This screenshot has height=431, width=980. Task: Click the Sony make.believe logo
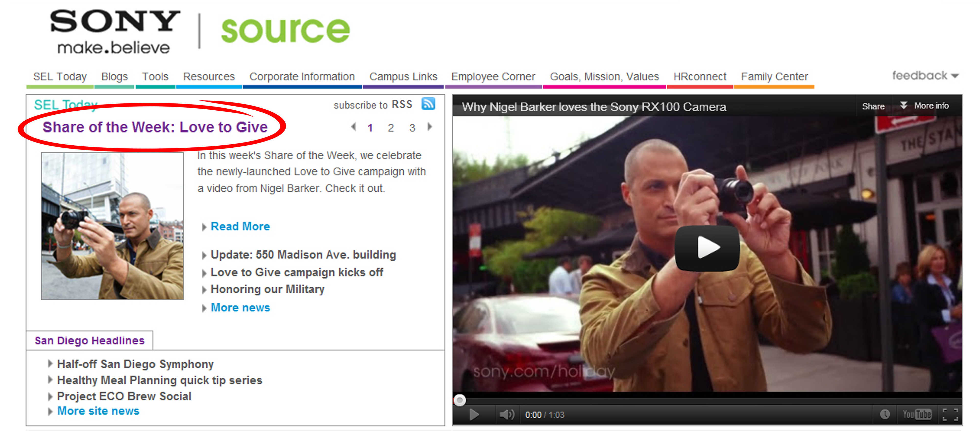(x=115, y=32)
